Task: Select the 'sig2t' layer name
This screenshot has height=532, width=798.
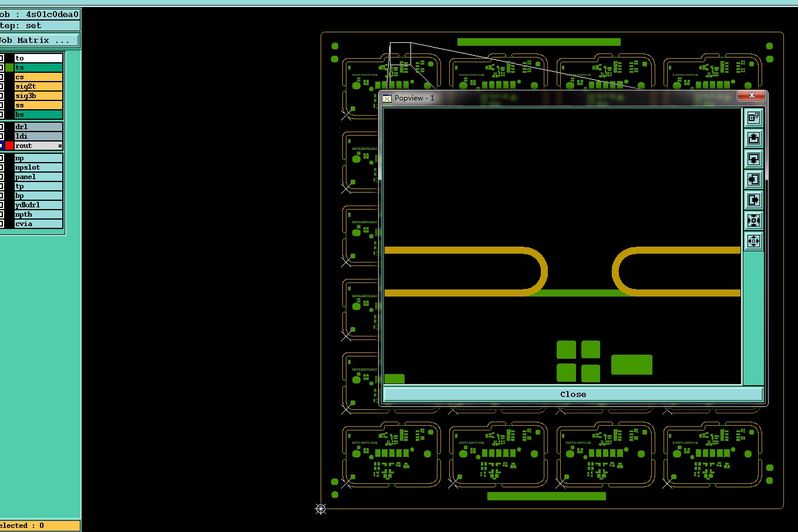Action: pyautogui.click(x=39, y=86)
